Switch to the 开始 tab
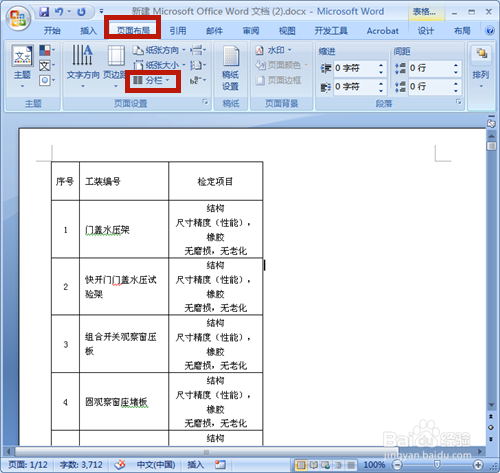 click(52, 31)
